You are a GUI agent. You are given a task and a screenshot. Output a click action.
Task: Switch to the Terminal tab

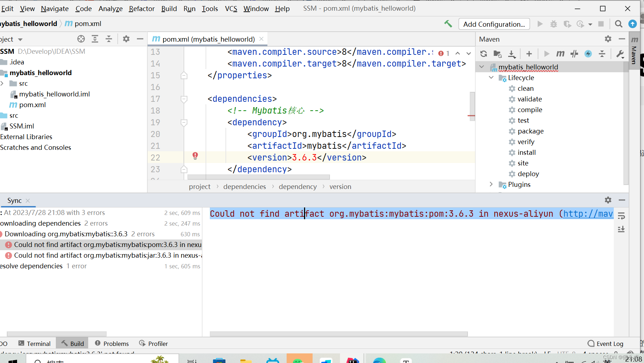(x=34, y=343)
